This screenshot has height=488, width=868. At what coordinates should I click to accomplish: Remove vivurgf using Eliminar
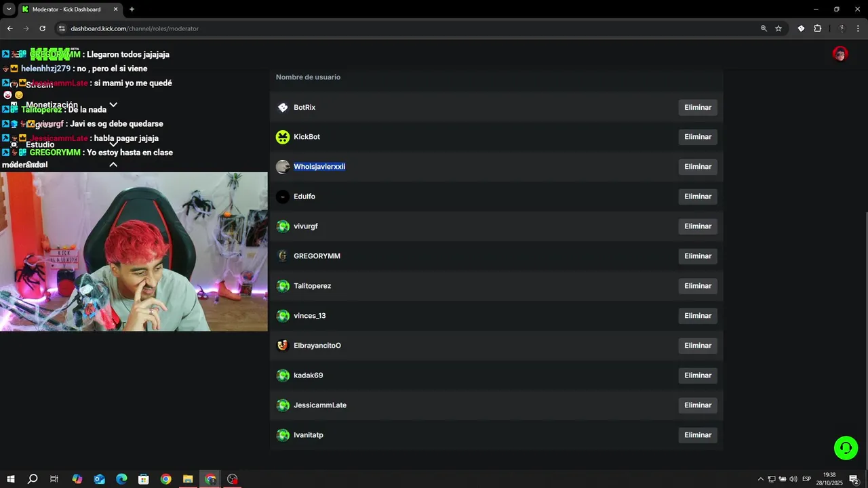[x=698, y=226]
